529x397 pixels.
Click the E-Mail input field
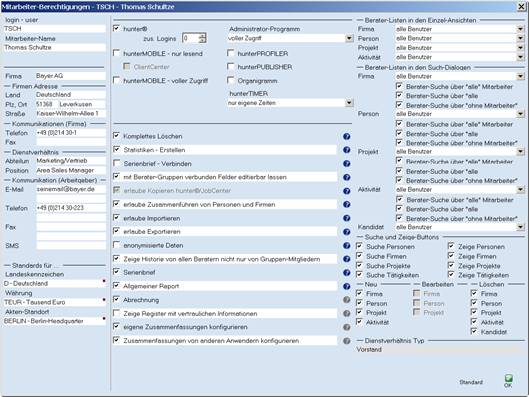[71, 190]
